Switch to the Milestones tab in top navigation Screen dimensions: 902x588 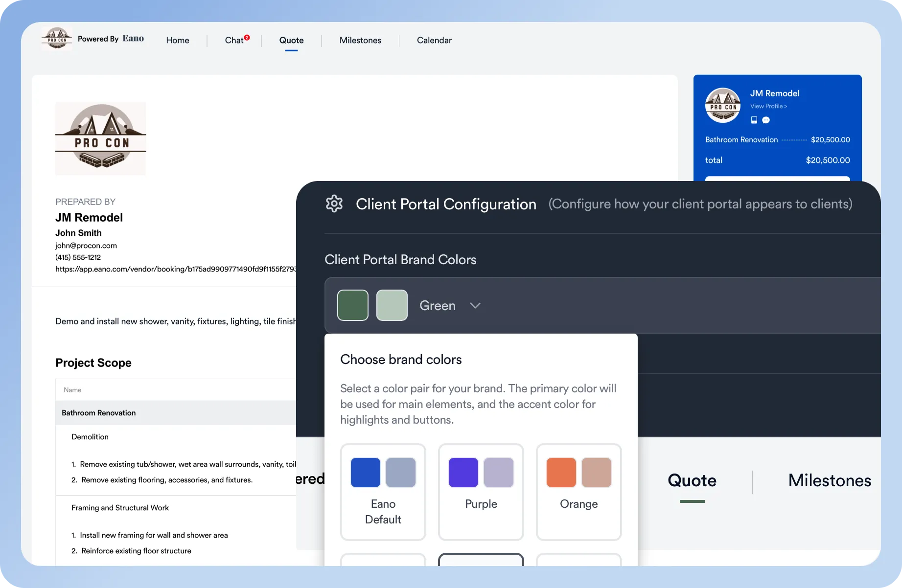(x=360, y=40)
